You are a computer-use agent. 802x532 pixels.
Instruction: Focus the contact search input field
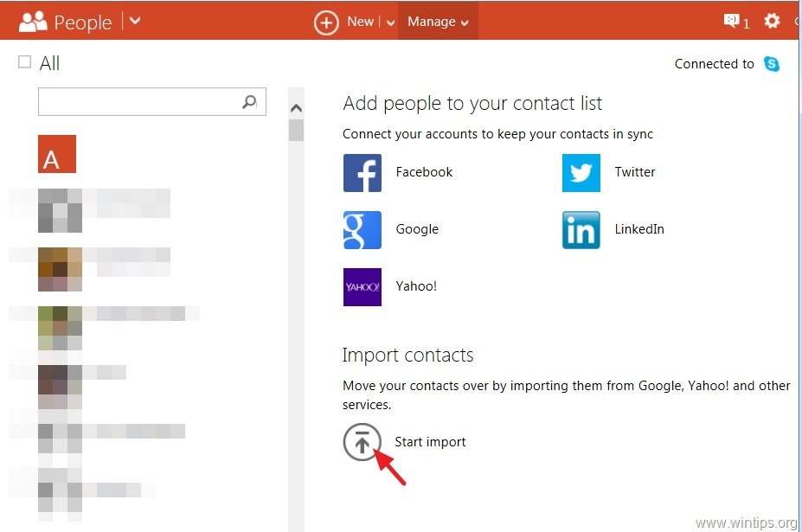click(x=152, y=101)
